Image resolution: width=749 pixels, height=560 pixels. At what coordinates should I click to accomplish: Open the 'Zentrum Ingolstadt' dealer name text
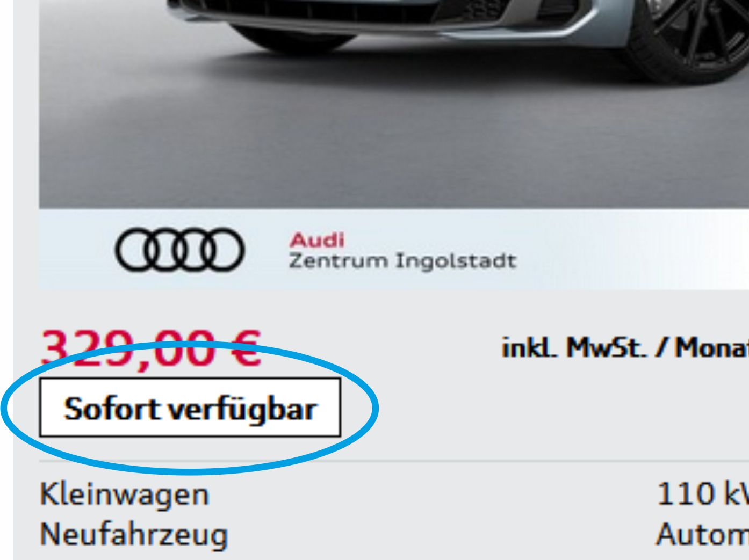(403, 260)
